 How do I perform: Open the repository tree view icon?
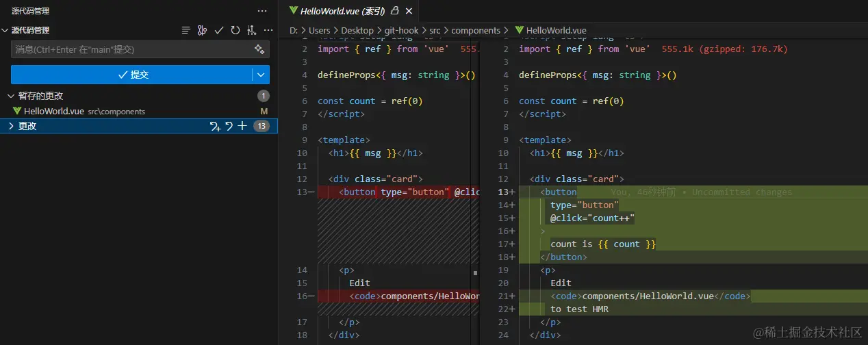pyautogui.click(x=252, y=30)
